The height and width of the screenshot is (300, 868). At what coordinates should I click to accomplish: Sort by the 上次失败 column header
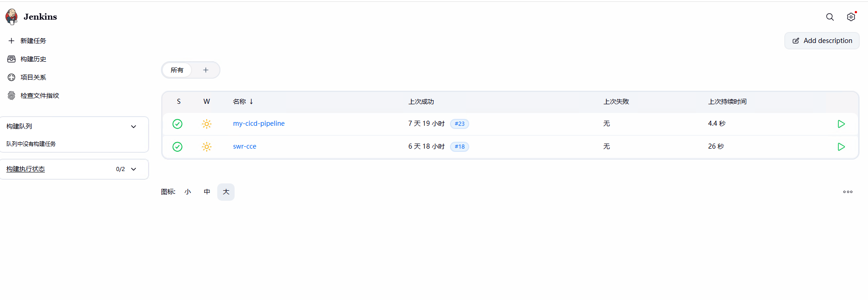[x=616, y=102]
